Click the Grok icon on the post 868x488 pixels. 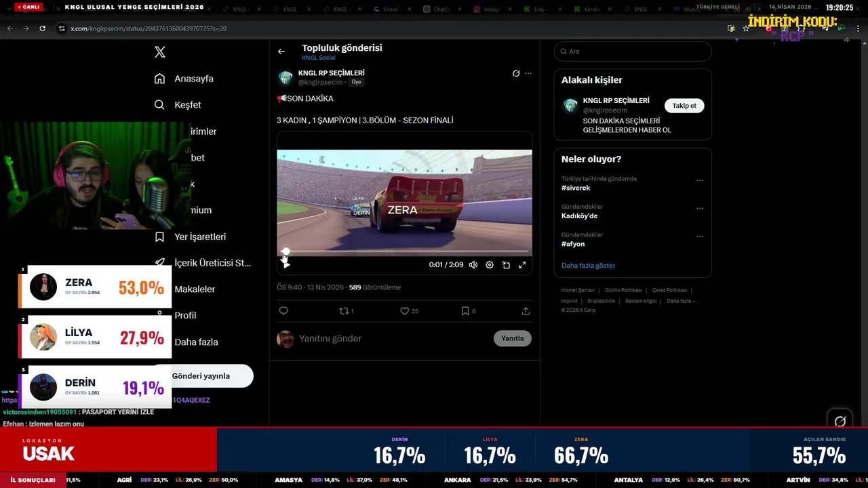point(516,73)
